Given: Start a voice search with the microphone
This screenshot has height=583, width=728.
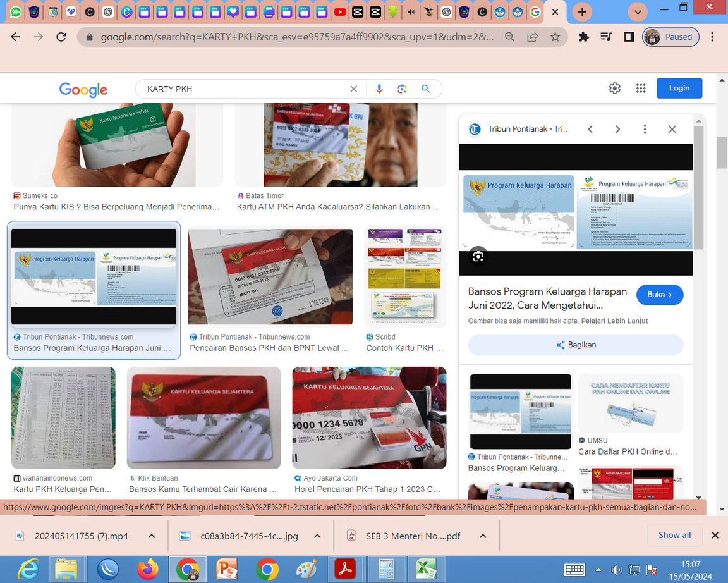Looking at the screenshot, I should tap(379, 89).
